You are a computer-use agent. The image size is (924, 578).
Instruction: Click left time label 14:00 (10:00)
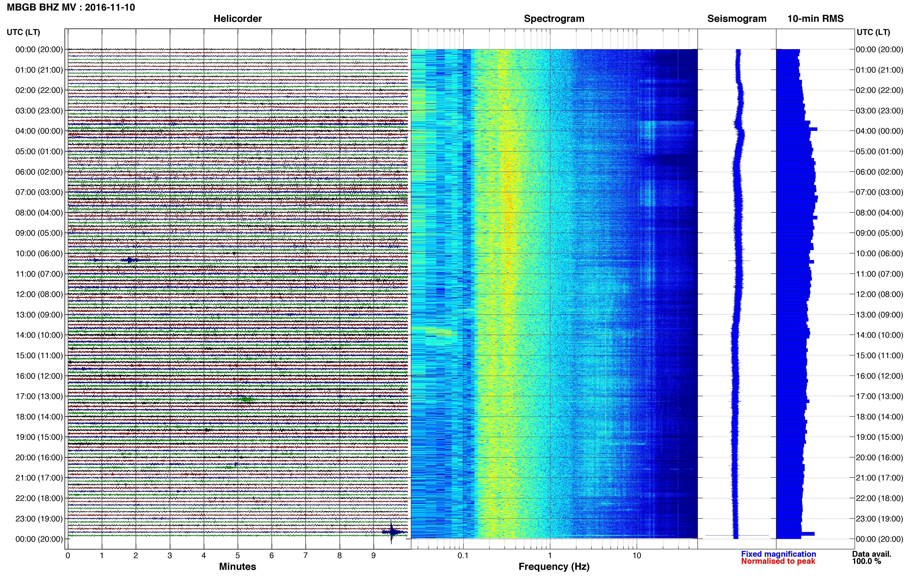coord(39,335)
